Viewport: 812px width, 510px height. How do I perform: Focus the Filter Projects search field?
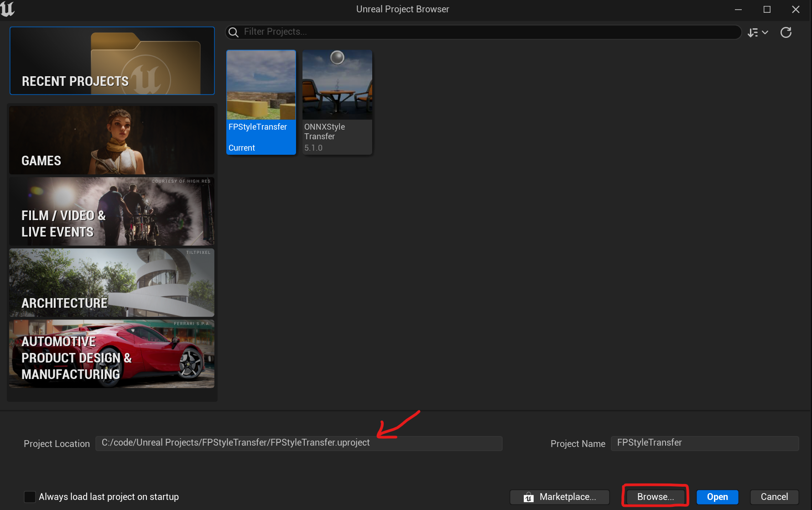[x=484, y=32]
